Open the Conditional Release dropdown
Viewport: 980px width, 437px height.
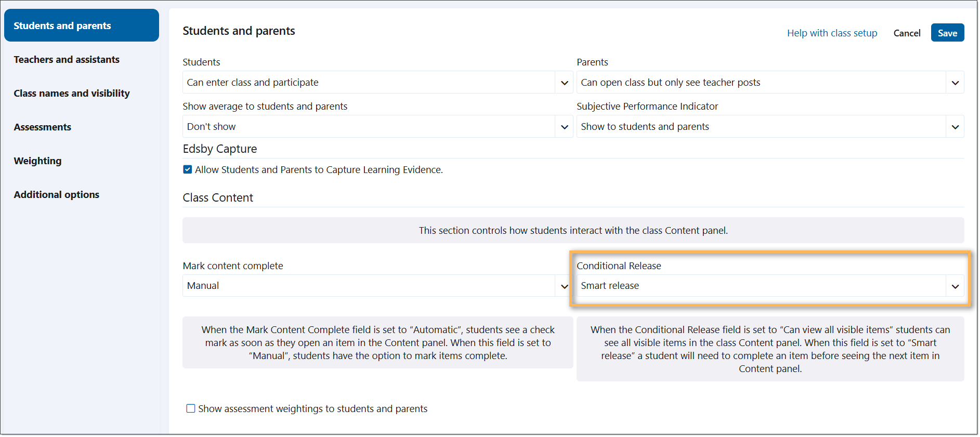click(x=770, y=286)
